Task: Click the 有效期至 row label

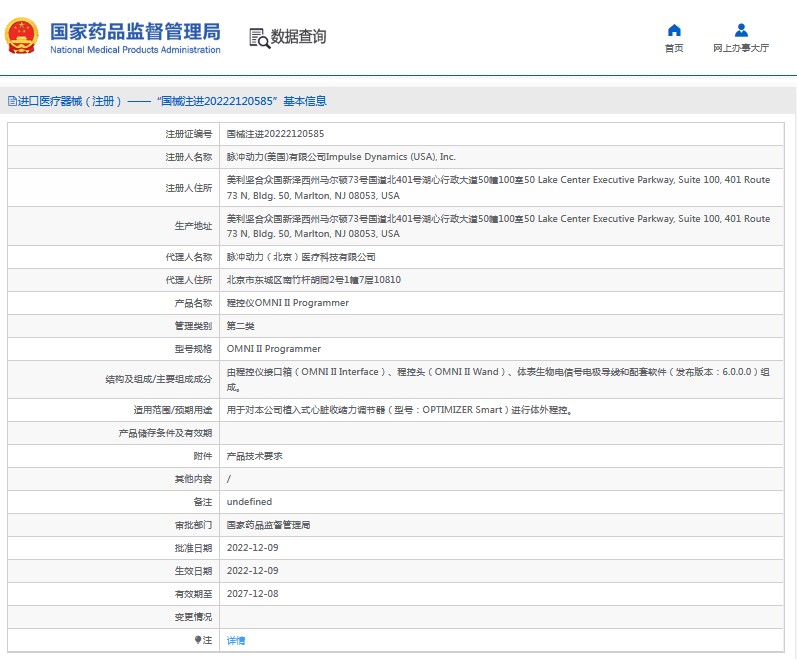Action: click(193, 594)
